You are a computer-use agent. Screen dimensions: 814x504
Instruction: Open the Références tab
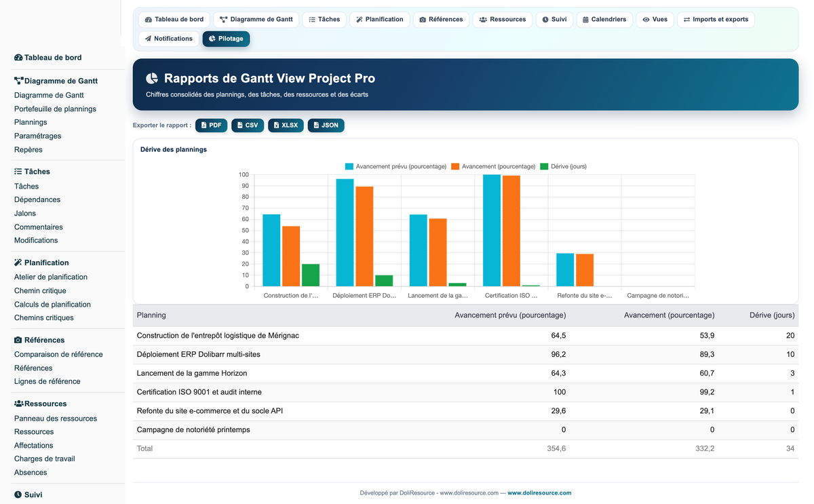[441, 19]
